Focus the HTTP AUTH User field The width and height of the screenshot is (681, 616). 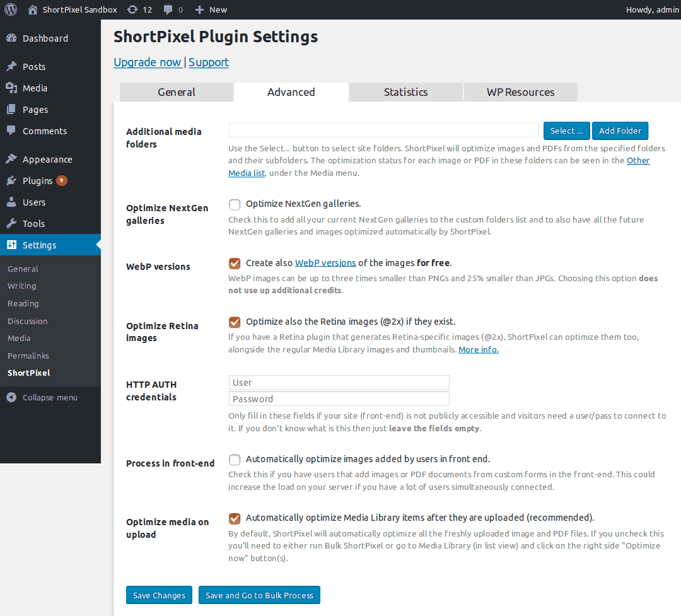339,382
